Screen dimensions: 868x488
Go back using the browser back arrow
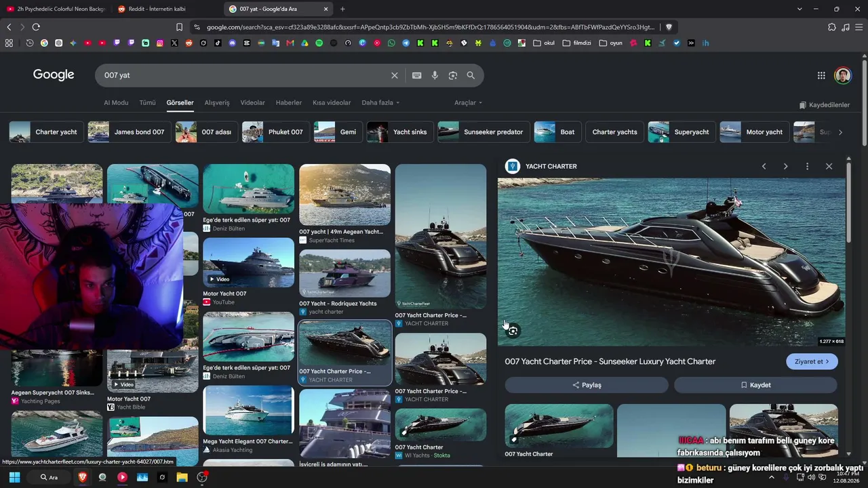[9, 27]
